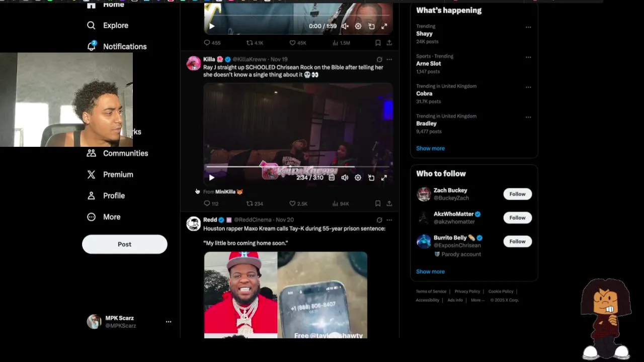Reply to Killa's post with 112 replies
This screenshot has height=362, width=644.
[x=211, y=204]
